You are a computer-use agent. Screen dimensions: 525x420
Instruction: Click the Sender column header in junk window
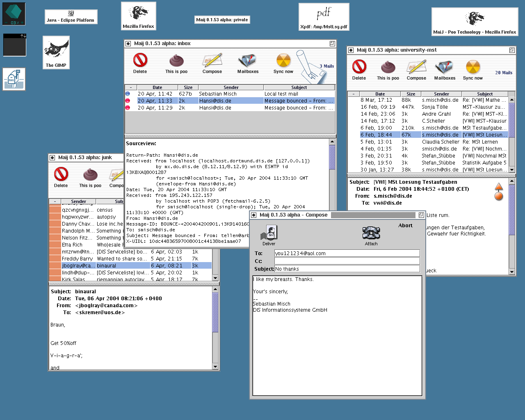pyautogui.click(x=78, y=201)
